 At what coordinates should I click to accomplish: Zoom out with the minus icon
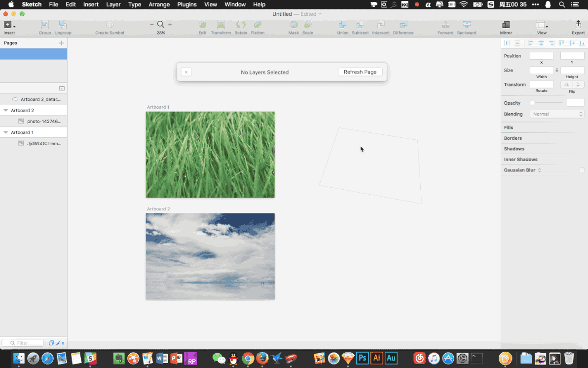tap(152, 24)
